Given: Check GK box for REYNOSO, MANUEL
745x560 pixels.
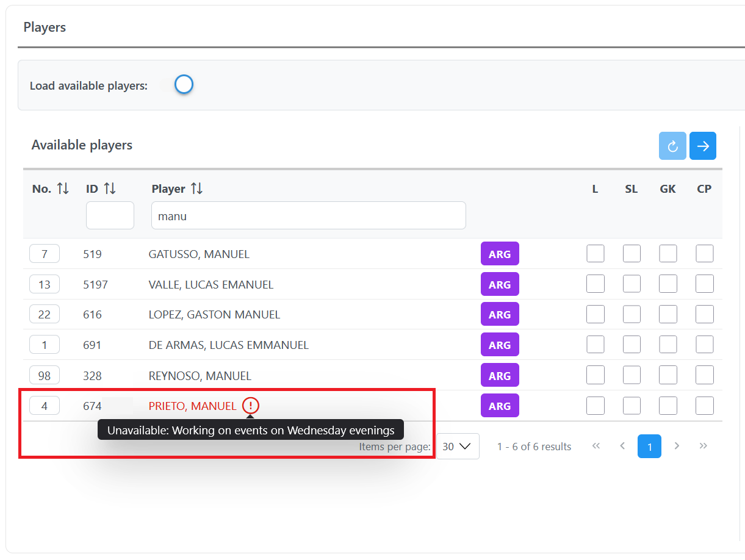Looking at the screenshot, I should click(668, 375).
